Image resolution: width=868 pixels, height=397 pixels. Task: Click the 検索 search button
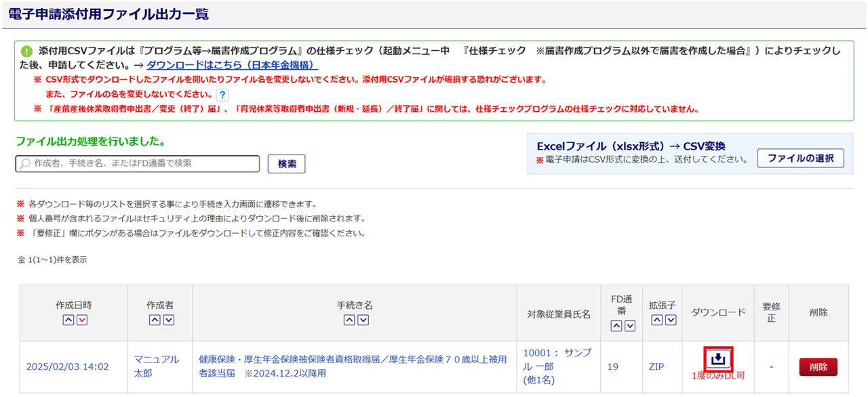point(287,164)
